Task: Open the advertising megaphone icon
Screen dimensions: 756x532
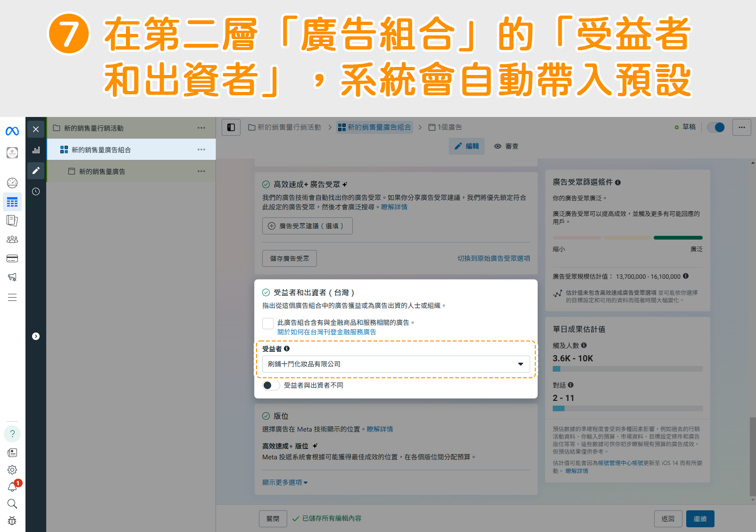Action: pyautogui.click(x=12, y=277)
